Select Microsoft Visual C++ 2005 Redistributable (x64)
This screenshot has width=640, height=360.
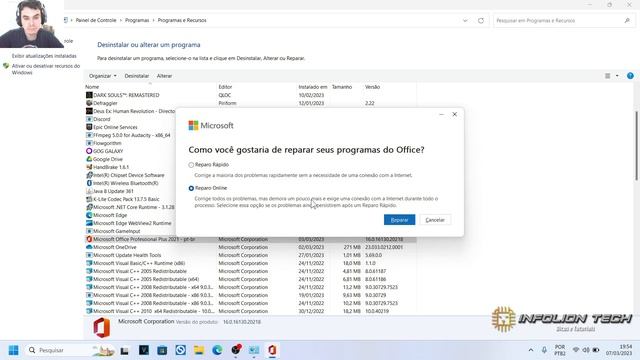pos(146,279)
